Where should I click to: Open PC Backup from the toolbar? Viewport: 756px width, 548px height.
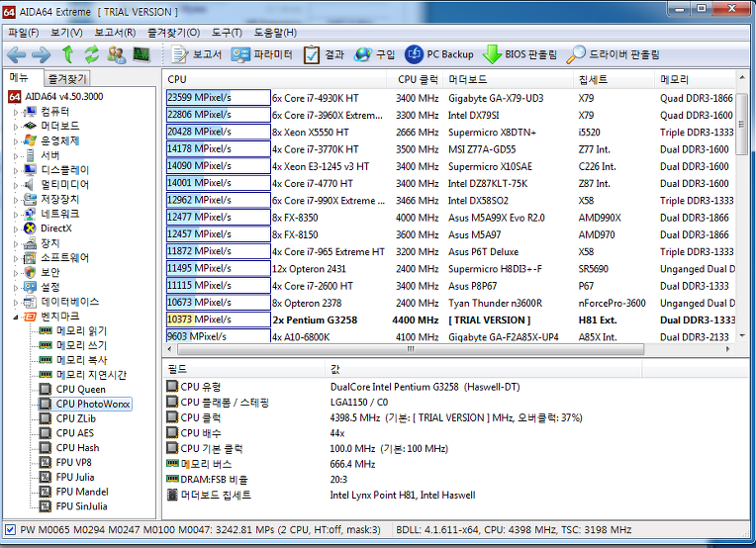(439, 54)
